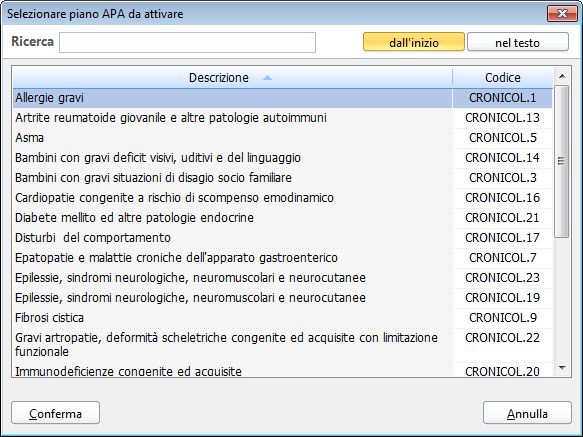
Task: Select Fibrosi cistica in the list
Action: pos(283,318)
